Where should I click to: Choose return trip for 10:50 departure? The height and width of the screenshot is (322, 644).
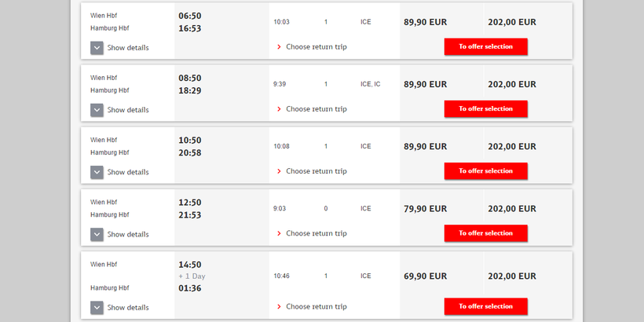click(x=316, y=171)
